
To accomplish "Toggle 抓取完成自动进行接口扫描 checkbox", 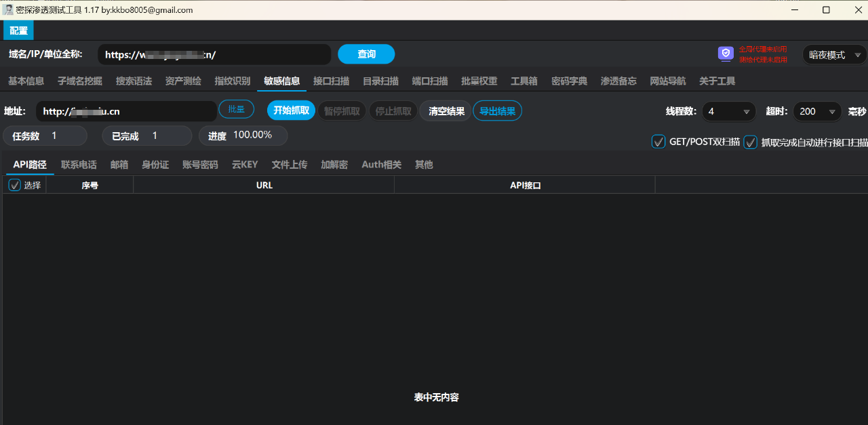I will 750,142.
